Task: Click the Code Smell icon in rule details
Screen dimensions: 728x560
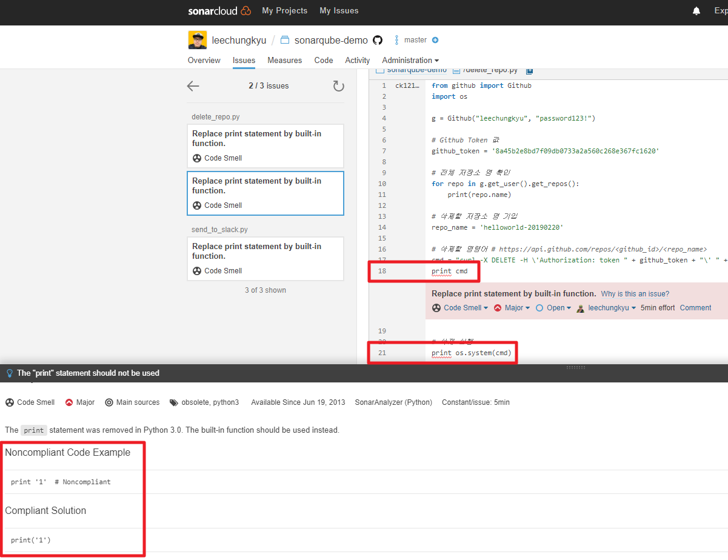Action: (x=10, y=402)
